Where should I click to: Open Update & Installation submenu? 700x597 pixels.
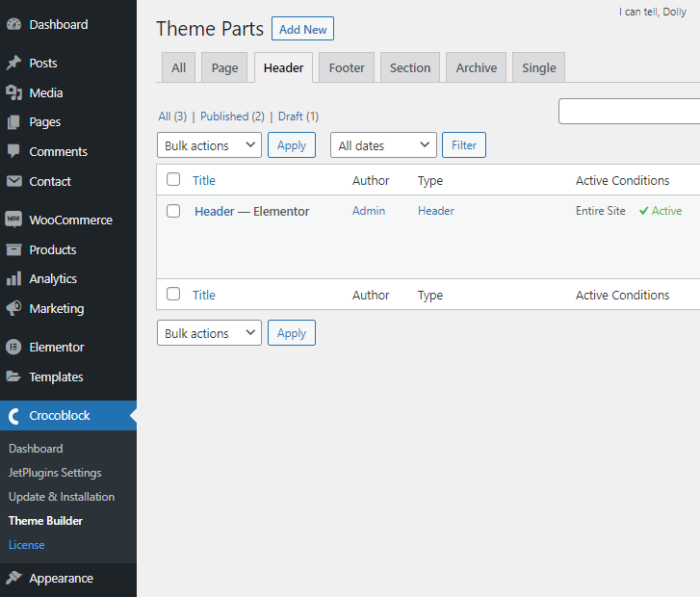(62, 497)
